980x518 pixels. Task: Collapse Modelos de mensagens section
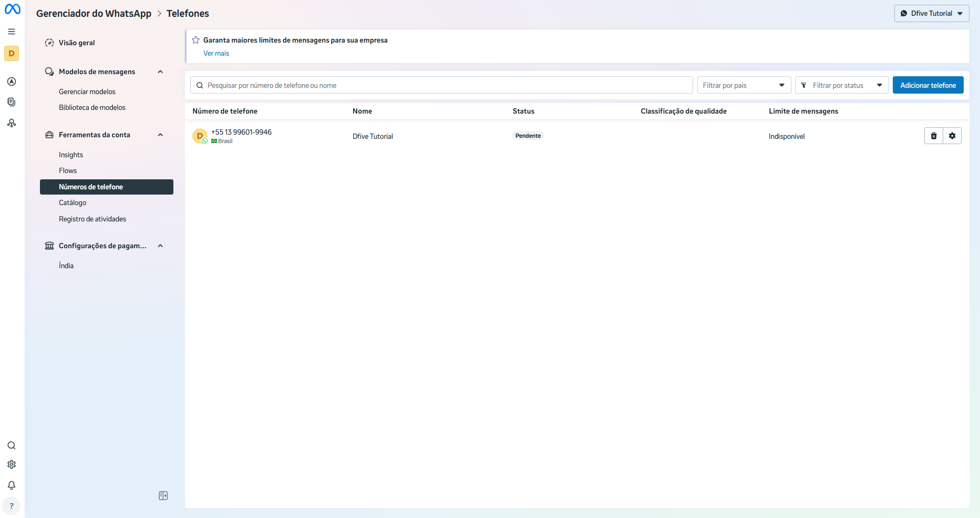click(160, 72)
